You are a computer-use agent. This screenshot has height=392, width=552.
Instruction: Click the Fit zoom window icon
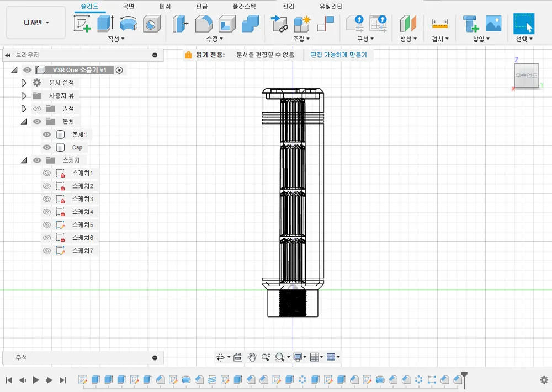tap(280, 357)
